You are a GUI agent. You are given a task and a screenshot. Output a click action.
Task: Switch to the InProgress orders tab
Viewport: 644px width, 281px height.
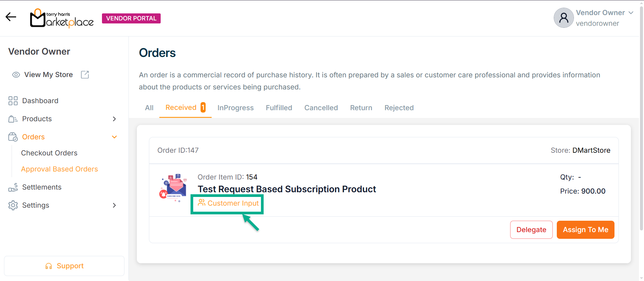pos(235,108)
